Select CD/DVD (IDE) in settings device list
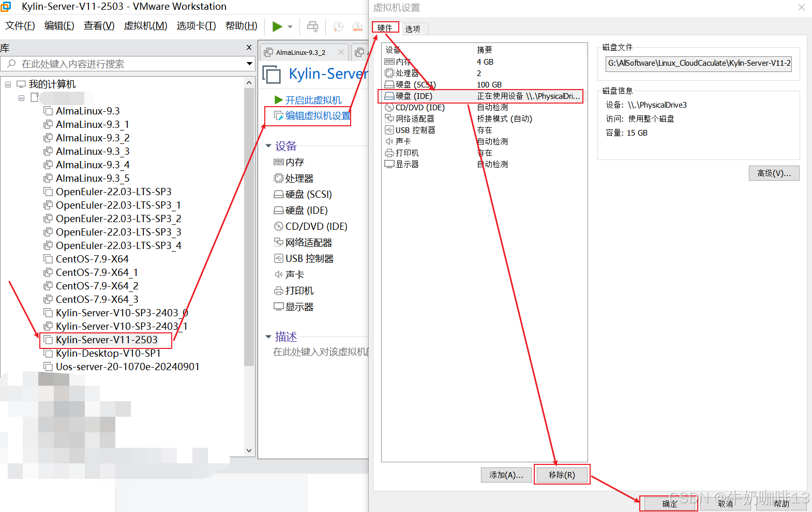Viewport: 812px width, 512px height. 484,107
